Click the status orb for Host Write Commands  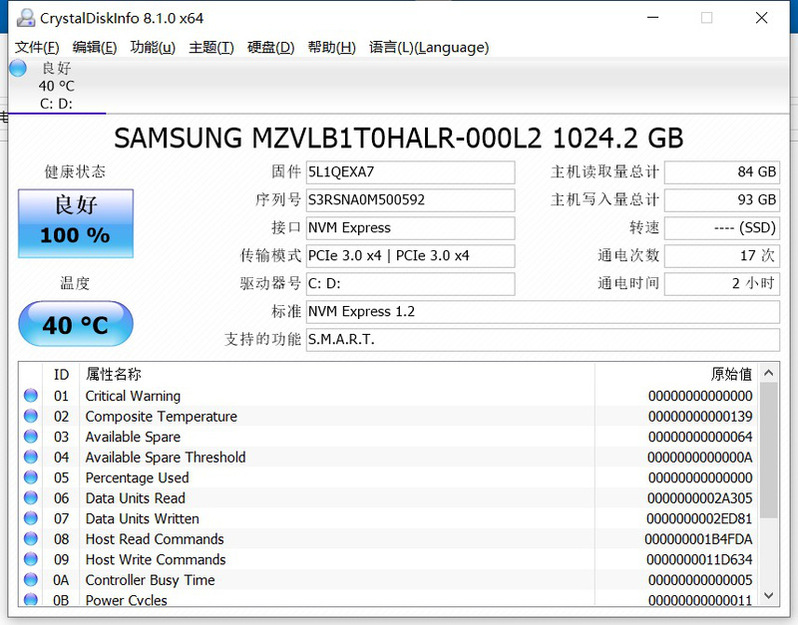point(31,559)
